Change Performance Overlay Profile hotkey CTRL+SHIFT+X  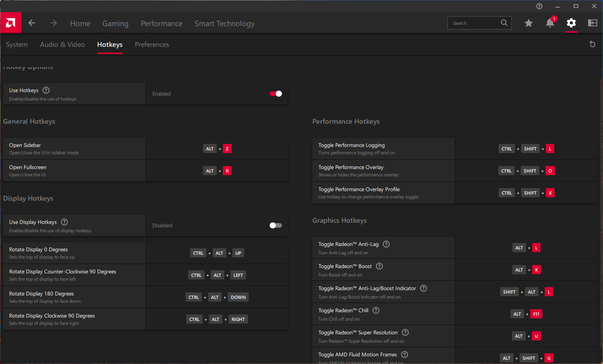526,193
